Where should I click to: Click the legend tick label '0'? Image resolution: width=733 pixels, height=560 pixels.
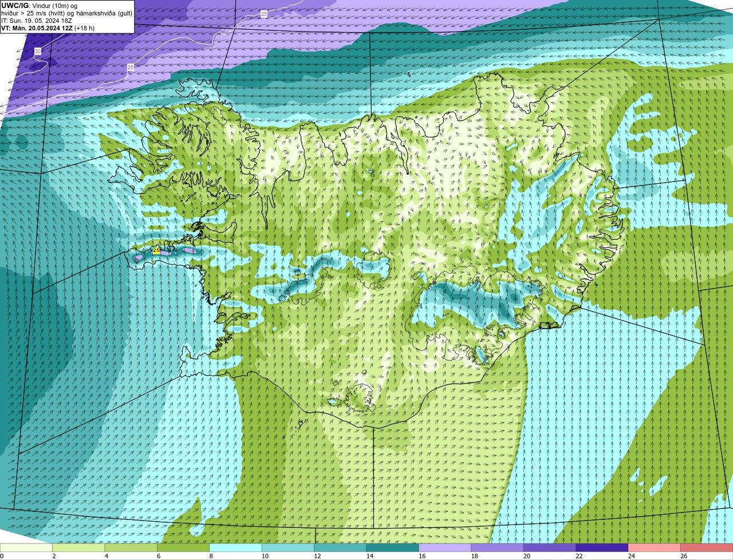(2, 556)
